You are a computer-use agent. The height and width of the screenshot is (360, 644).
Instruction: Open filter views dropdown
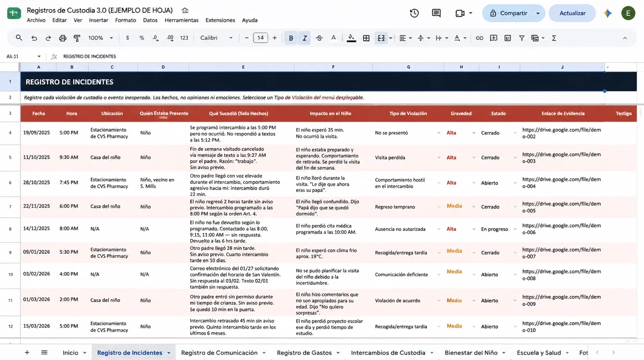[538, 38]
